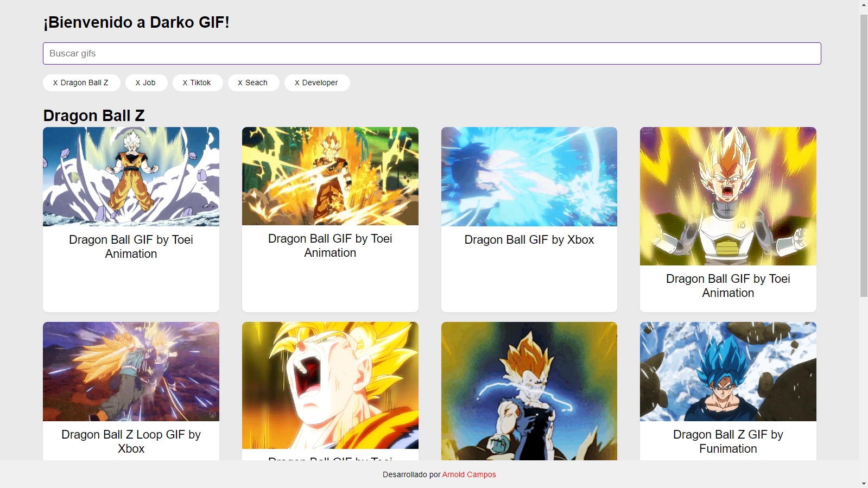Select the Seach chip label
868x488 pixels.
(x=256, y=83)
